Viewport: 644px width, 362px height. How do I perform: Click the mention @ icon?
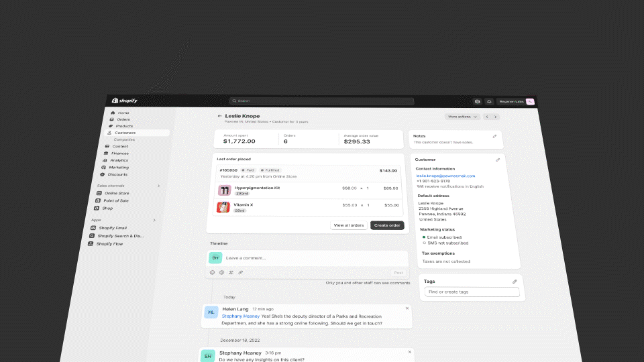coord(222,273)
